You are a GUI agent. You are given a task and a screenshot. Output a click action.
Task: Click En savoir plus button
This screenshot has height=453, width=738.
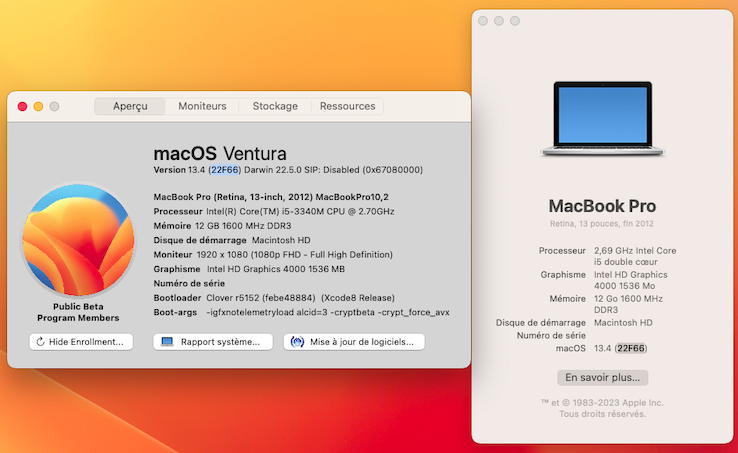(x=602, y=378)
